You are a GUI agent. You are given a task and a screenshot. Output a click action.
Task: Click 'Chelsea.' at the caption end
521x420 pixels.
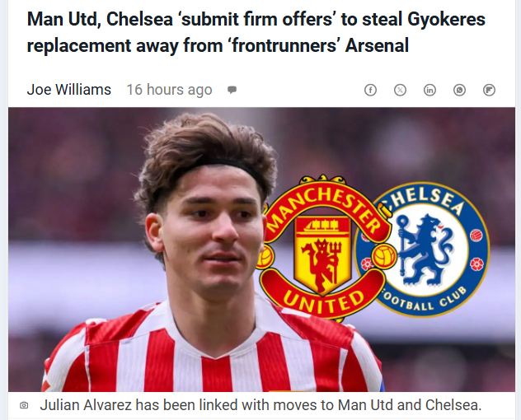pyautogui.click(x=453, y=405)
